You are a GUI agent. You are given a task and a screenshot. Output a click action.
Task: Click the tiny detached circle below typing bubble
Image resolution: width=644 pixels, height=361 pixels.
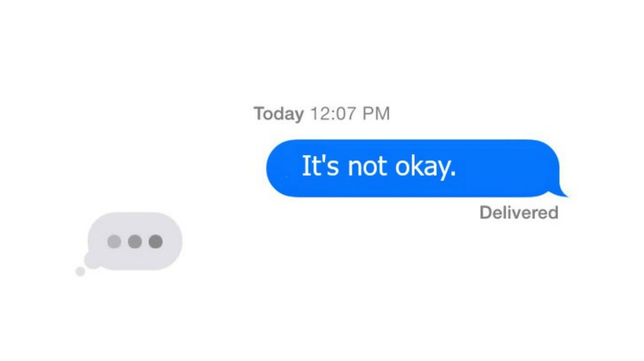point(80,272)
